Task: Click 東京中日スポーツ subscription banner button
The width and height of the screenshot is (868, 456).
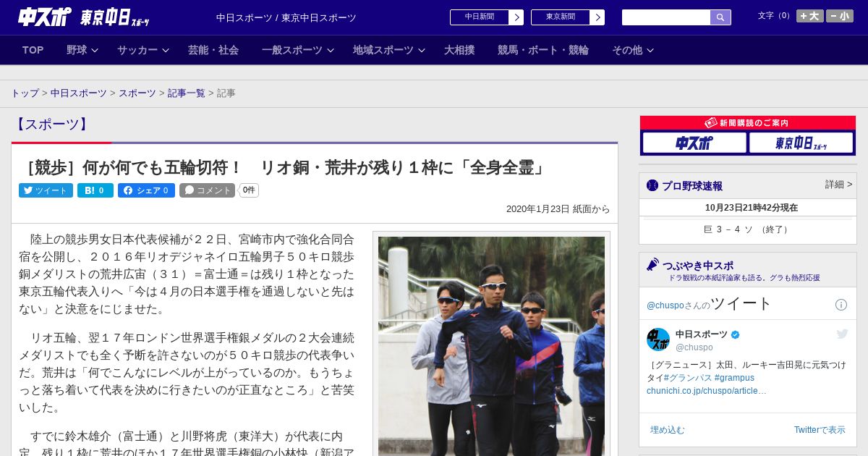Action: 801,143
